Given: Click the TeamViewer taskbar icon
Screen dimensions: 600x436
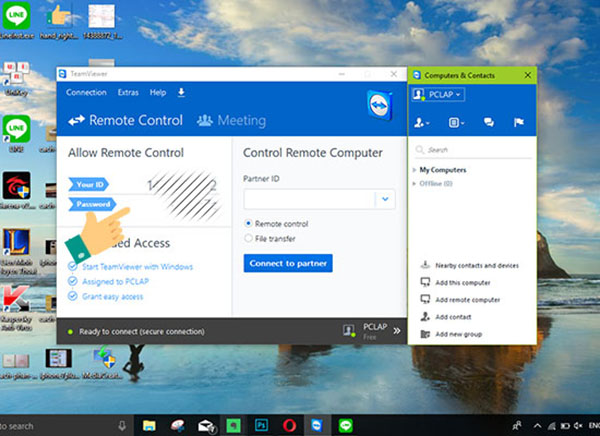Looking at the screenshot, I should click(317, 426).
